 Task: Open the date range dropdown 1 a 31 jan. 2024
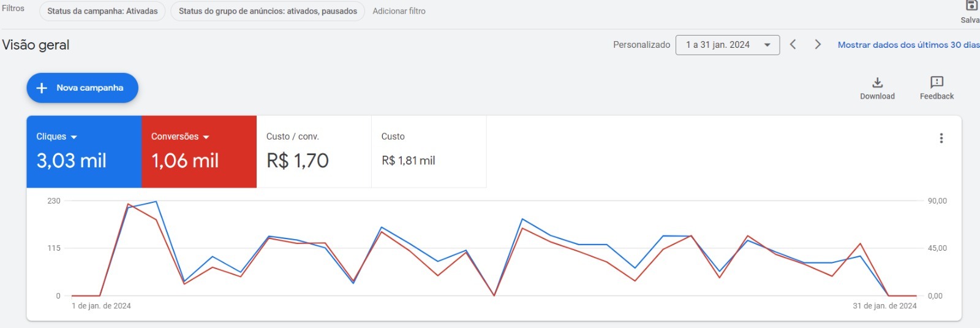728,45
